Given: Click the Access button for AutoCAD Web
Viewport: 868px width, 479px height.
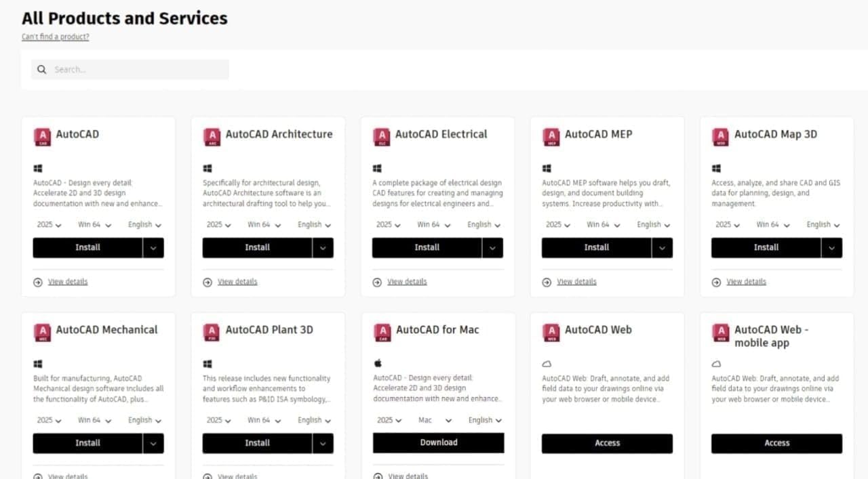Looking at the screenshot, I should tap(607, 443).
